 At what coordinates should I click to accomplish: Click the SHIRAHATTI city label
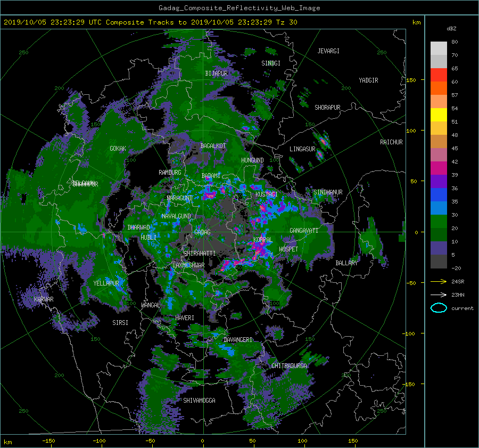click(x=200, y=254)
